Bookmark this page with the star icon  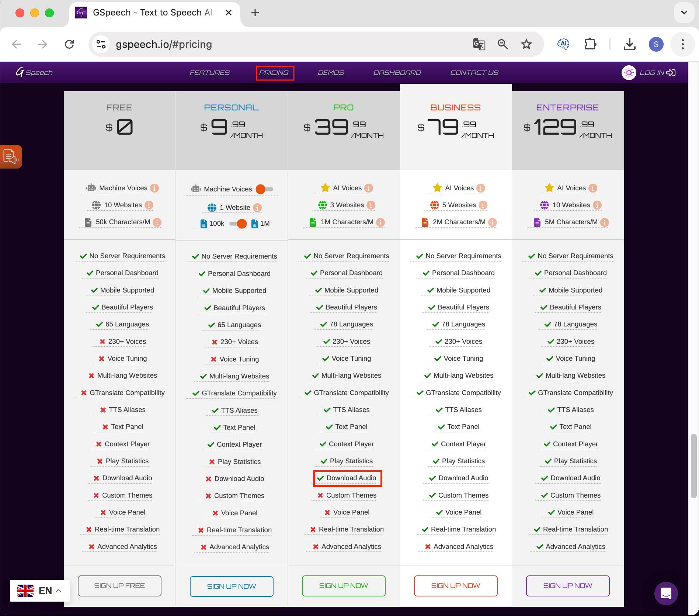click(x=526, y=44)
